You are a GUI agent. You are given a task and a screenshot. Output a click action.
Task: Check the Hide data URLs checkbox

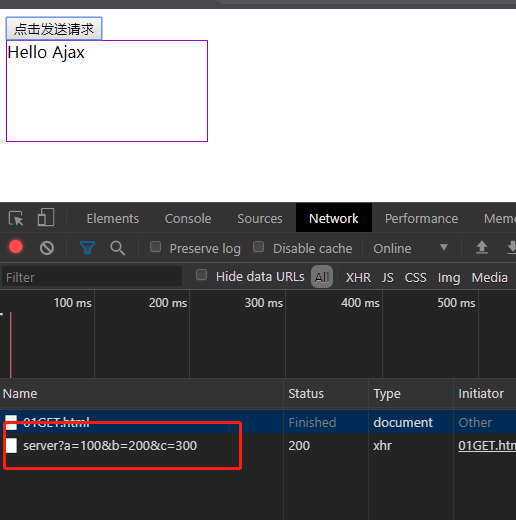coord(201,275)
